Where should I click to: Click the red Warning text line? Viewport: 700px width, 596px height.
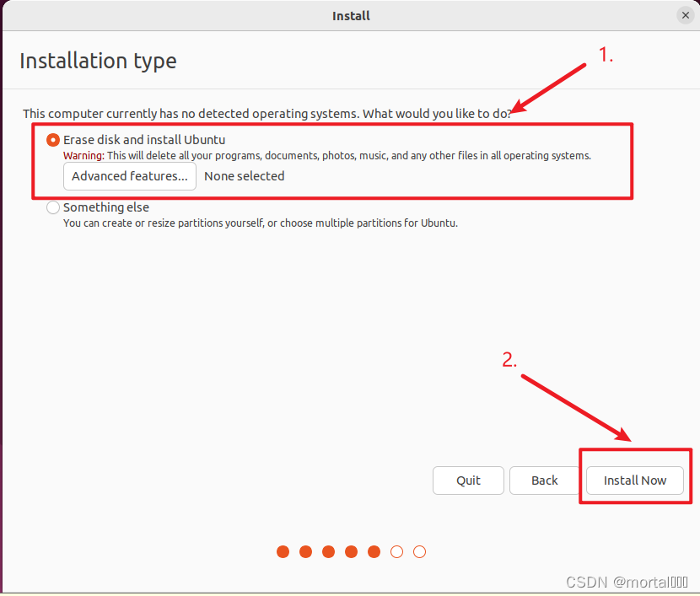[x=326, y=156]
